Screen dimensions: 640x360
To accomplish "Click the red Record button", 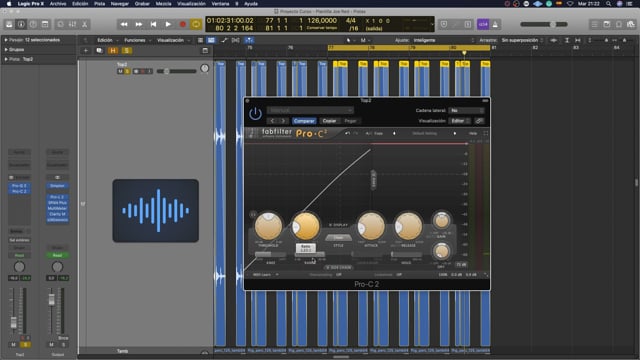I will coord(183,24).
